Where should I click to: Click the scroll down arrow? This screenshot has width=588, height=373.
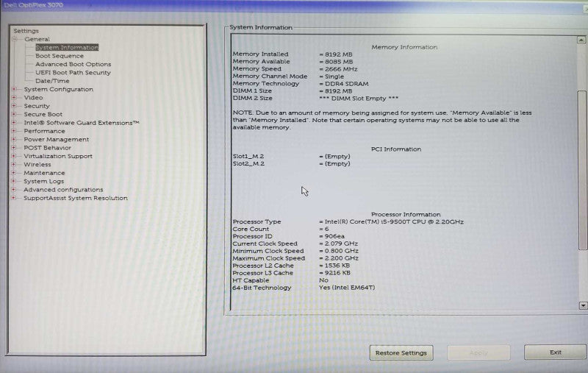pos(583,305)
